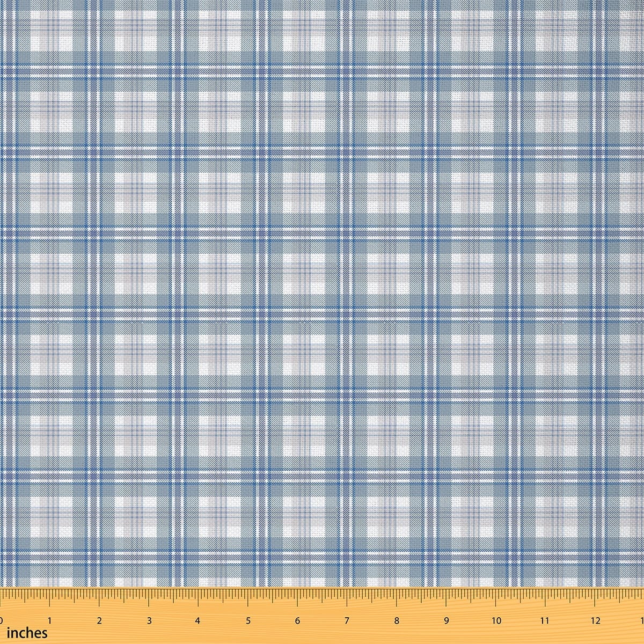Click the ruler number "6"
The width and height of the screenshot is (644, 644).
point(297,621)
